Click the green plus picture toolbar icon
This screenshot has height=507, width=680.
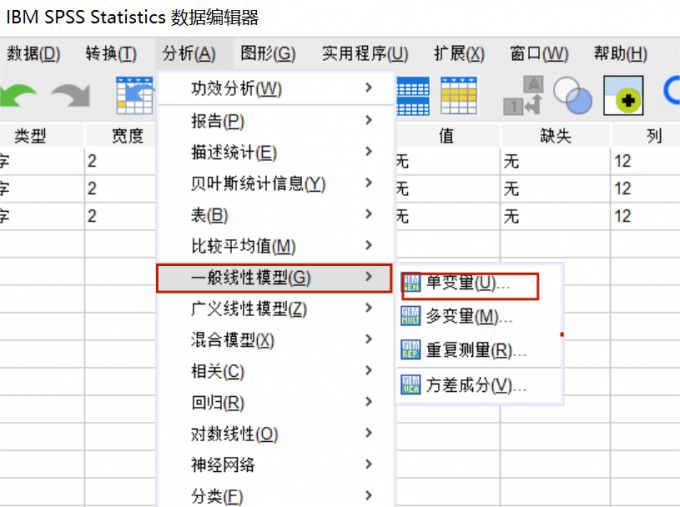pyautogui.click(x=623, y=95)
